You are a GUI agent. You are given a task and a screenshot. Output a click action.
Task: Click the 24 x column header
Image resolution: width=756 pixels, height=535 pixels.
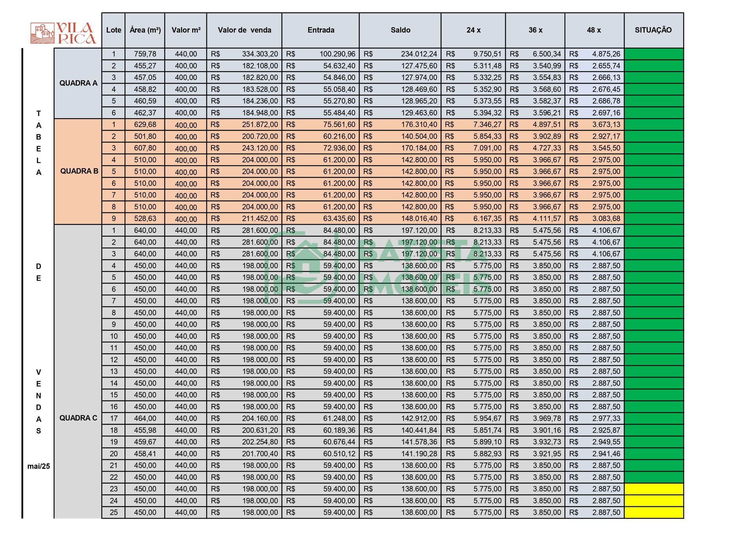coord(473,30)
